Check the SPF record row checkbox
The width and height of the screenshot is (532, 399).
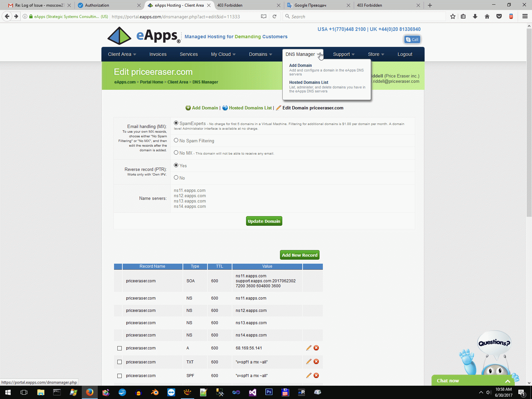click(119, 376)
